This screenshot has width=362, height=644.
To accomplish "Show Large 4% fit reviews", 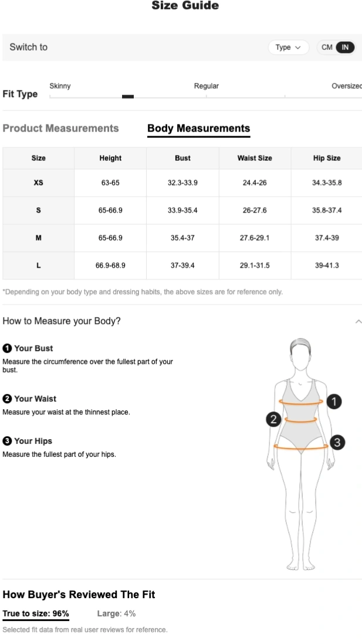I will click(x=116, y=613).
